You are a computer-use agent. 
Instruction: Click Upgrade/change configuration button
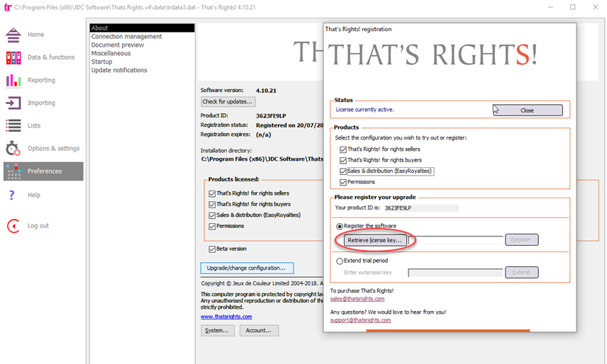click(x=247, y=268)
